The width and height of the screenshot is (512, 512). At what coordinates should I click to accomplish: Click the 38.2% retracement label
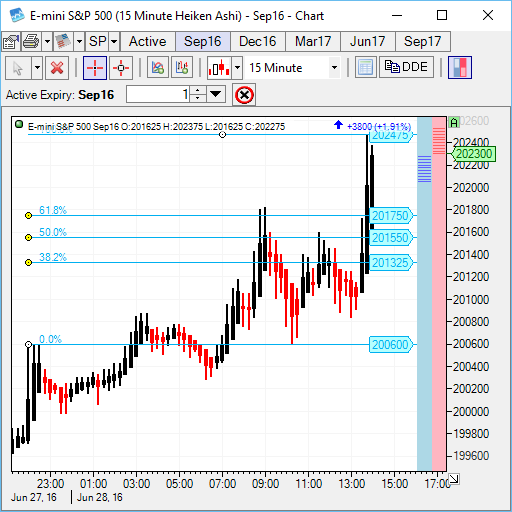tap(53, 257)
